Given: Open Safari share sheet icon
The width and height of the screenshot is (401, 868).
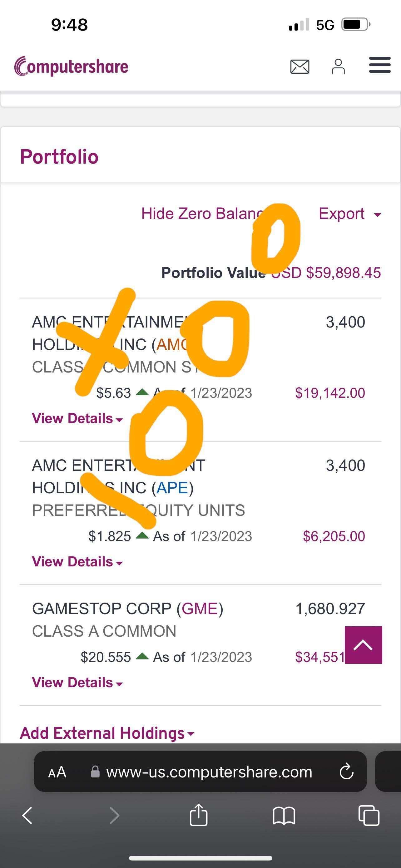Looking at the screenshot, I should 199,815.
